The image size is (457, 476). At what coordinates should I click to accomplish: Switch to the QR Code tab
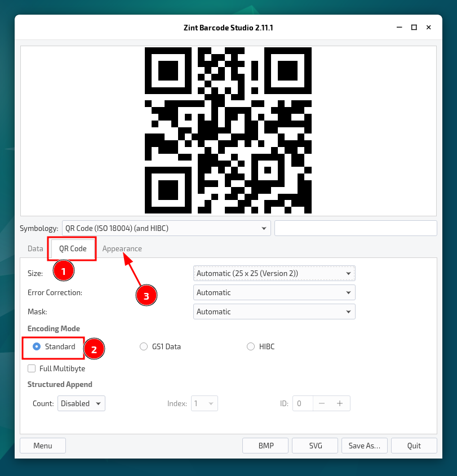point(73,248)
